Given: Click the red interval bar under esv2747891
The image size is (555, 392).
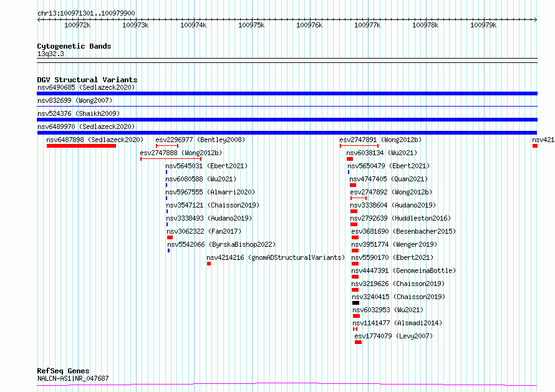Looking at the screenshot, I should (359, 146).
